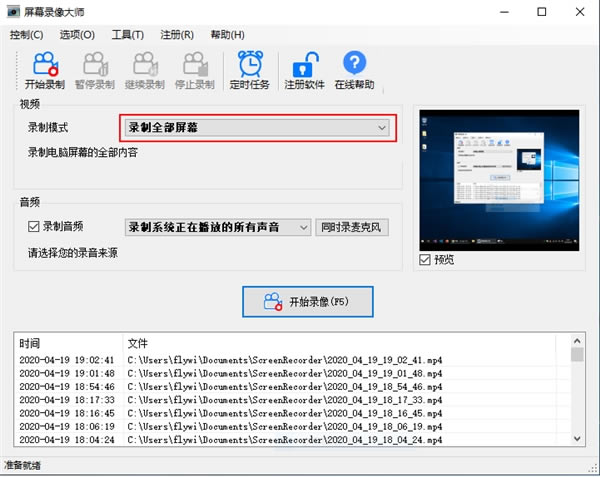Click the file list scrollbar thumb
This screenshot has height=477, width=600.
coord(577,354)
